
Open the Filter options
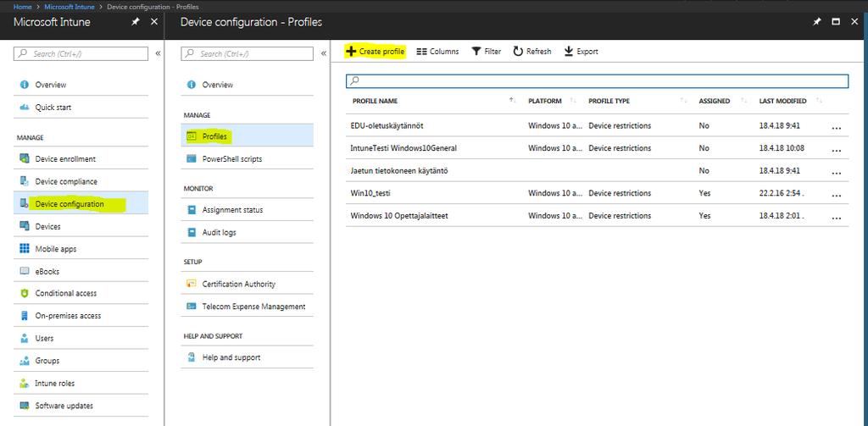tap(486, 52)
